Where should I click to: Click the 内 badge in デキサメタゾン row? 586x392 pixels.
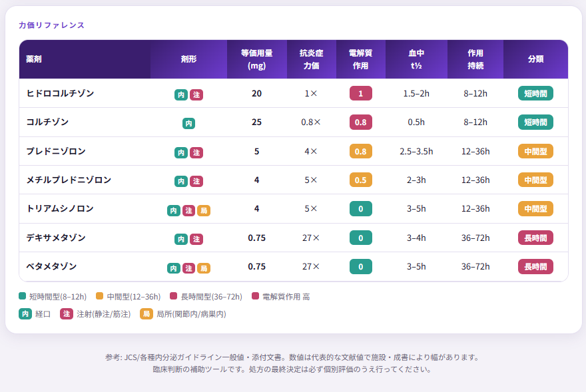tap(181, 239)
